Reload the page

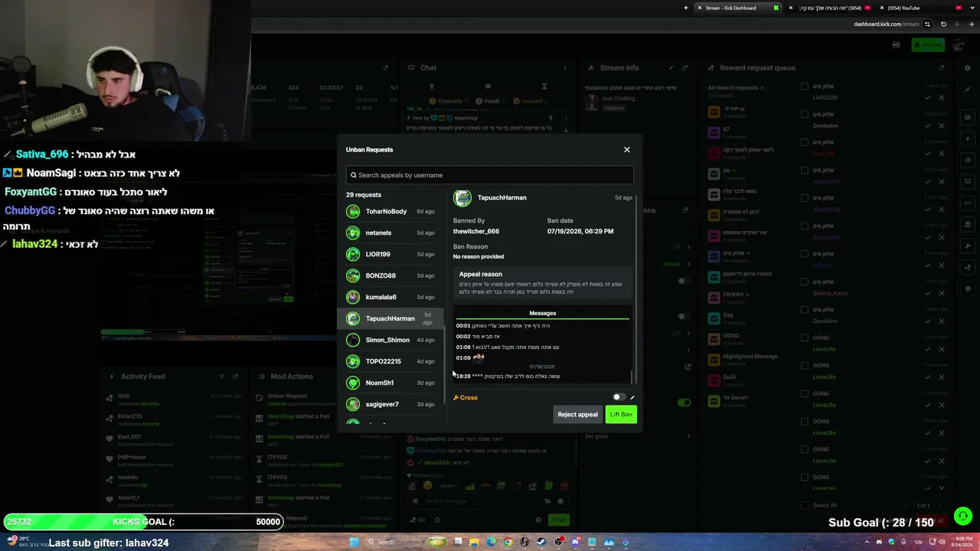(943, 24)
